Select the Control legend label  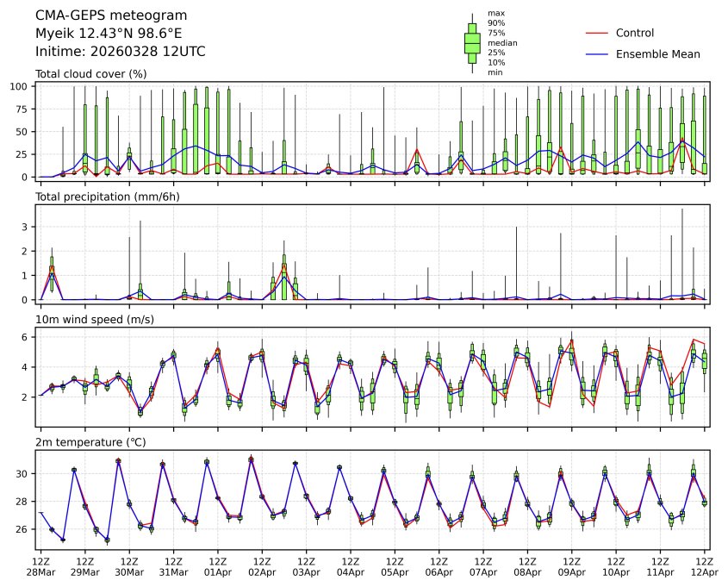coord(634,34)
